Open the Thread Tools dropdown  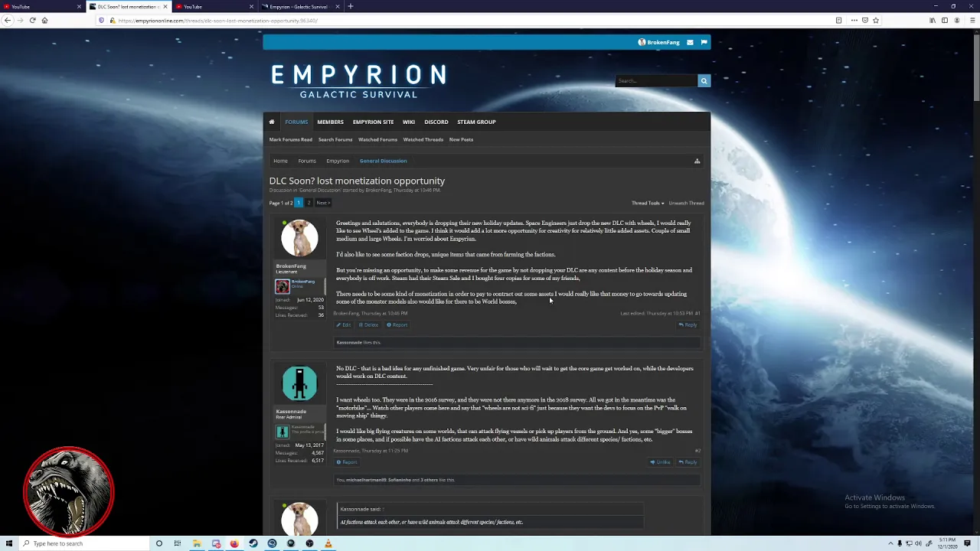647,203
